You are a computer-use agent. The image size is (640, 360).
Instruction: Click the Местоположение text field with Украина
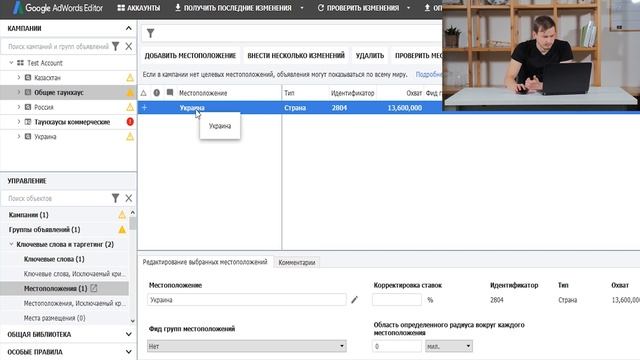point(247,300)
